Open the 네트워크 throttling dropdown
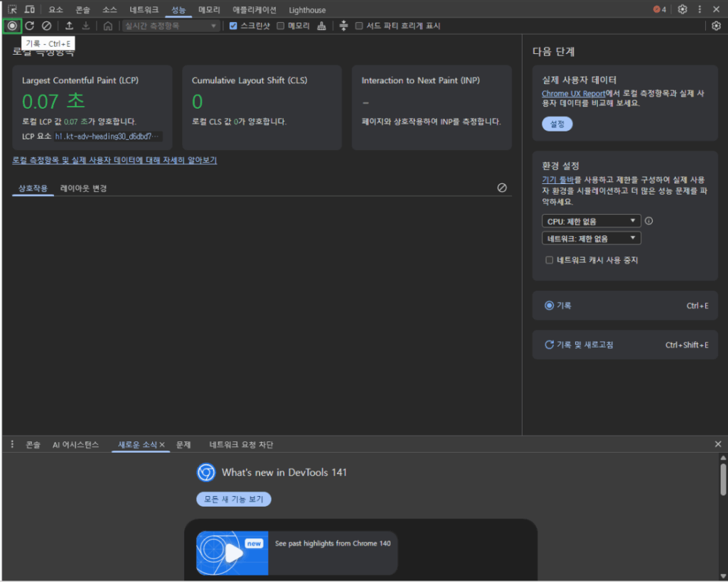This screenshot has width=728, height=582. (591, 238)
